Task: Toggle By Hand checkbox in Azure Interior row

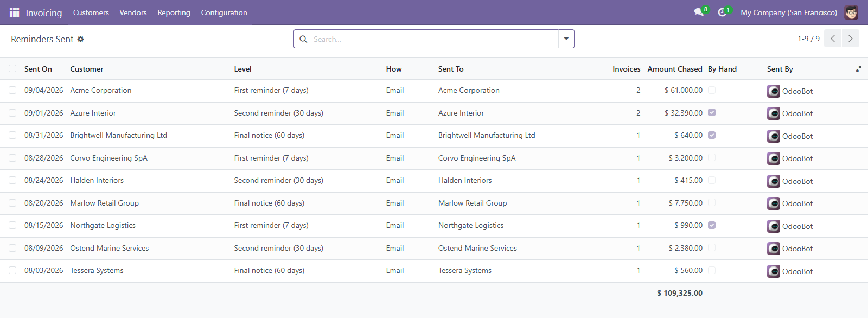Action: point(712,112)
